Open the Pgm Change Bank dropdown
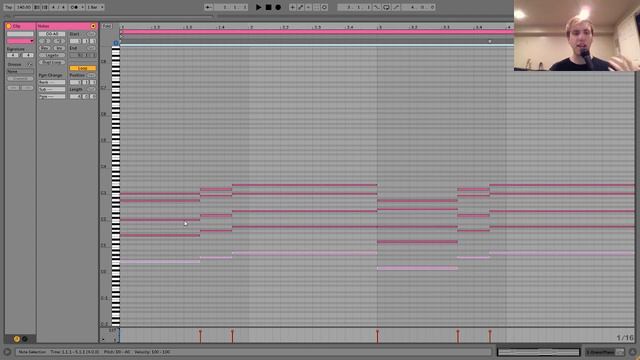Screen dimensions: 640x360 52,82
